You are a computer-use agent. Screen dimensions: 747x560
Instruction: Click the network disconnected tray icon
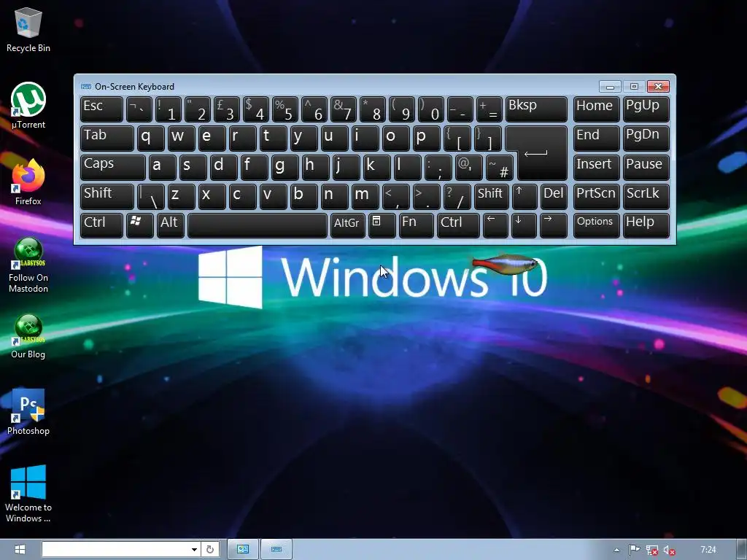651,550
